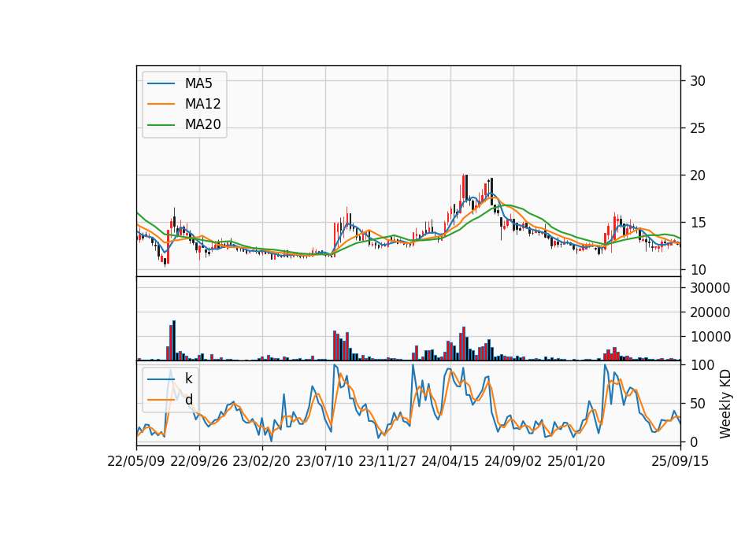Click the MA12 legend label
Screen dimensions: 756x543
[202, 104]
